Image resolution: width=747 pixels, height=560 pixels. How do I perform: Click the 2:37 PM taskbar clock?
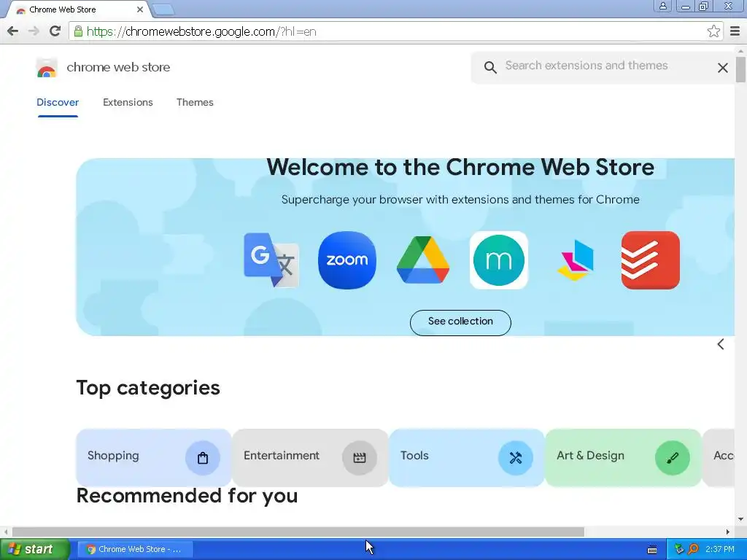720,549
